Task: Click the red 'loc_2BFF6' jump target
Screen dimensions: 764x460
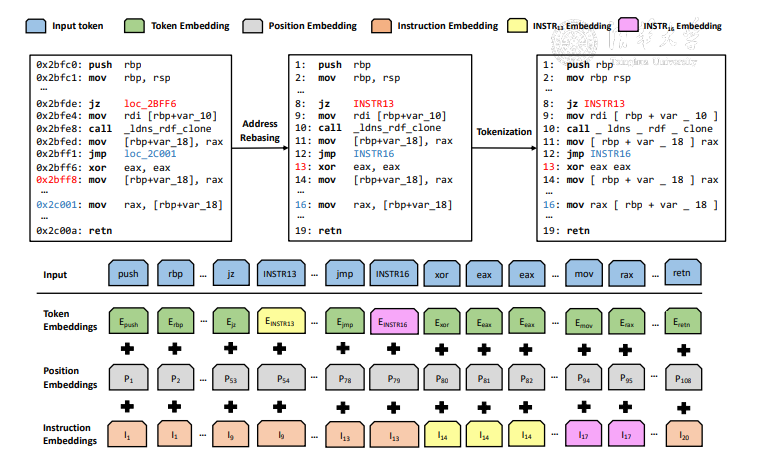Action: click(150, 103)
